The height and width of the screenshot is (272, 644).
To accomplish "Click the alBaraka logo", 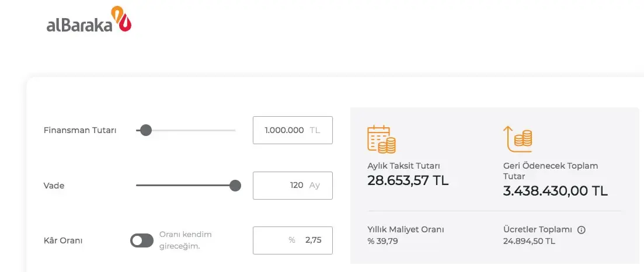I will pyautogui.click(x=89, y=21).
